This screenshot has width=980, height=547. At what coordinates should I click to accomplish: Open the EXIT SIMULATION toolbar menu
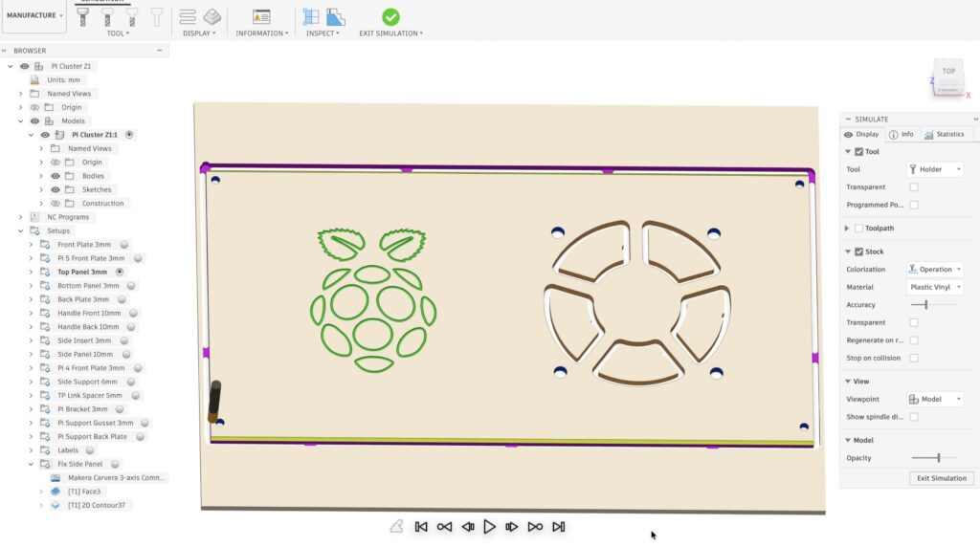click(390, 33)
